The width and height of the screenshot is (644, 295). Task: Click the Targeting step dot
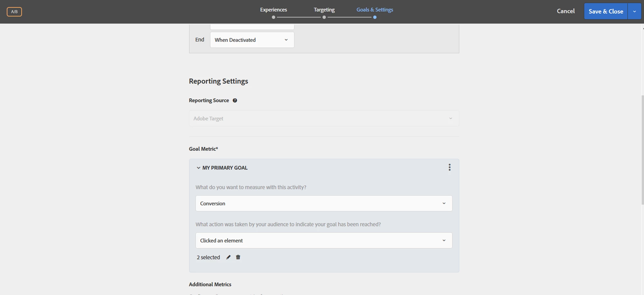pyautogui.click(x=324, y=17)
